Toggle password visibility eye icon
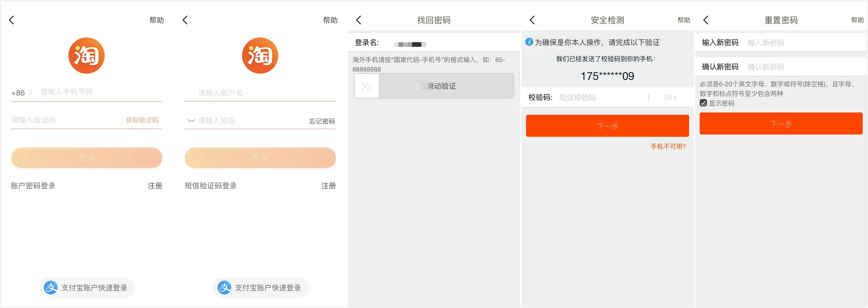 point(191,120)
